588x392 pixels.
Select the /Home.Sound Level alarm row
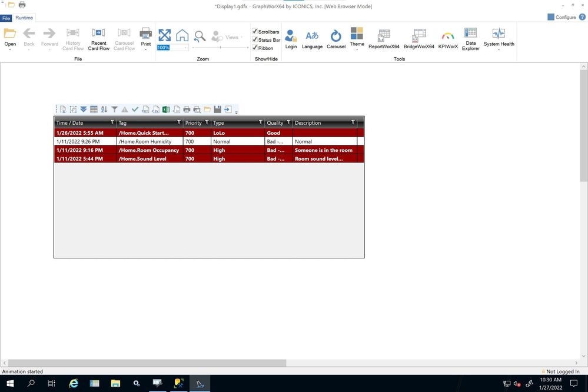click(x=209, y=159)
